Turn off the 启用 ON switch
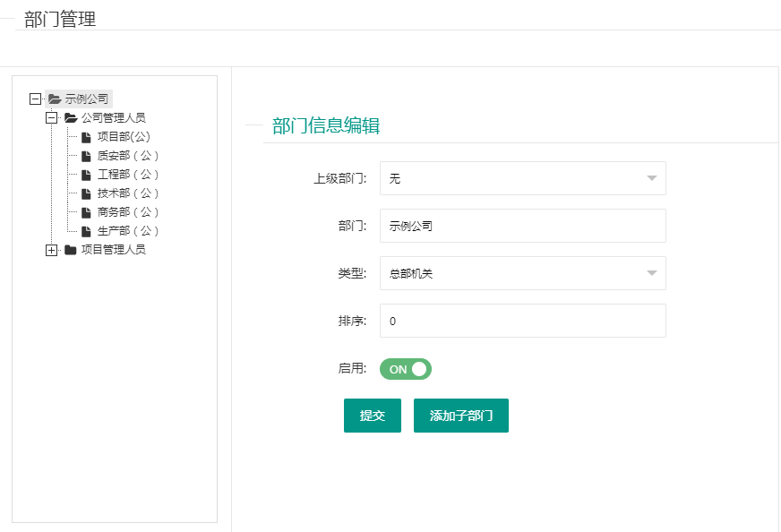 click(406, 369)
